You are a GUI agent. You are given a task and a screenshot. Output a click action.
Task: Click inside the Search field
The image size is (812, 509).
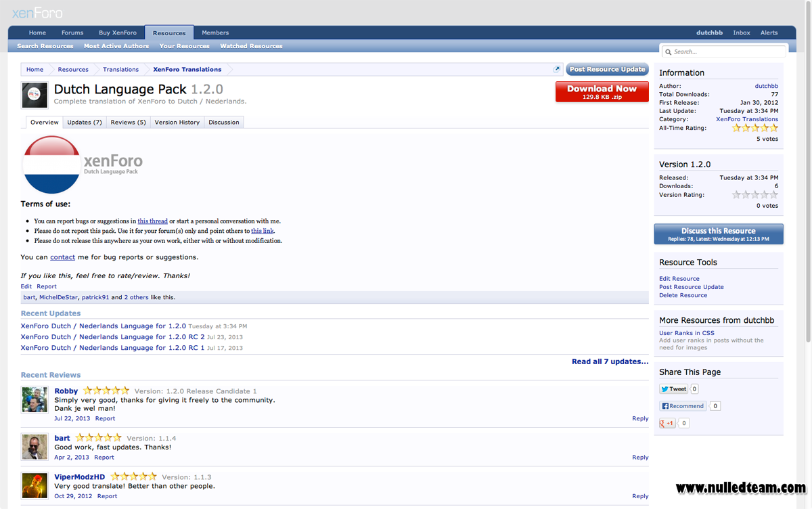point(724,51)
